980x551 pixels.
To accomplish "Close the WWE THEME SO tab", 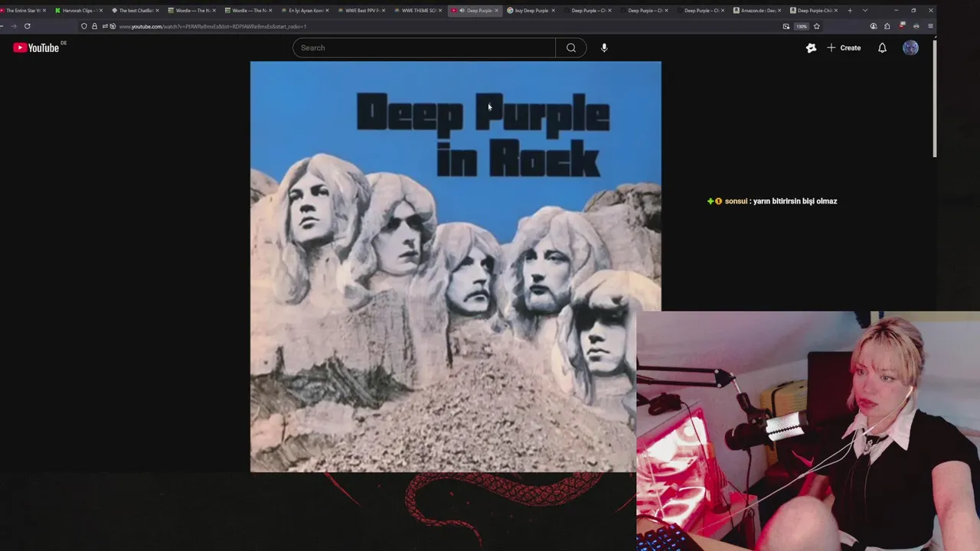I will click(440, 11).
